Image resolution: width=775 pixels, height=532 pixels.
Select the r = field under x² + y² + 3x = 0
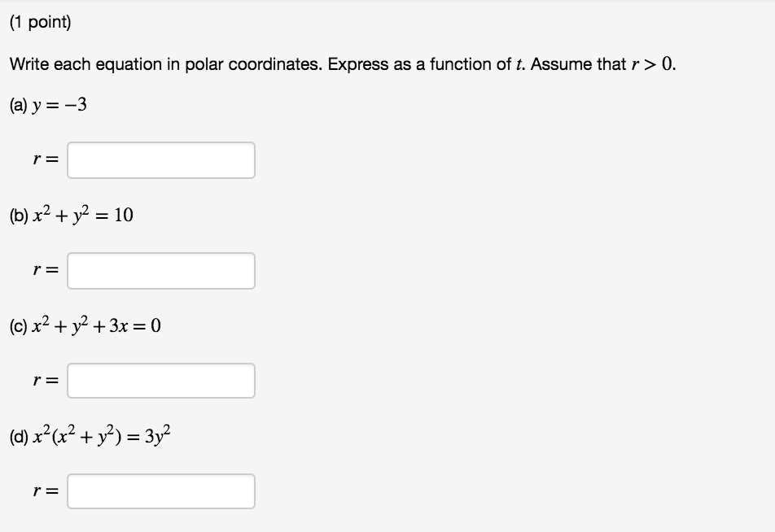click(161, 379)
